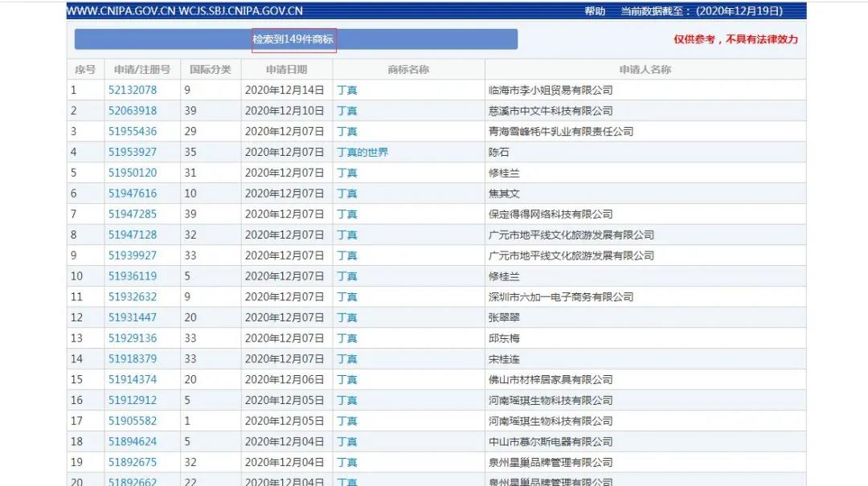Open registration number 51947616
The width and height of the screenshot is (868, 486).
click(x=133, y=194)
